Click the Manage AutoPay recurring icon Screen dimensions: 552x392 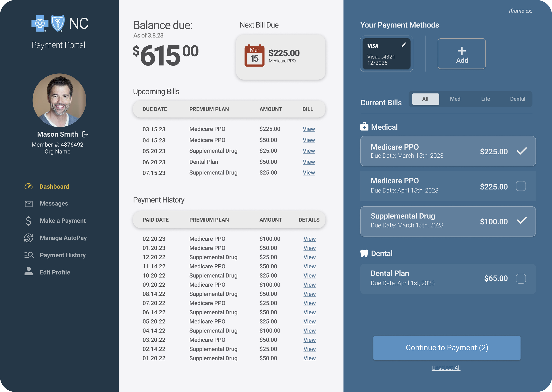tap(28, 238)
